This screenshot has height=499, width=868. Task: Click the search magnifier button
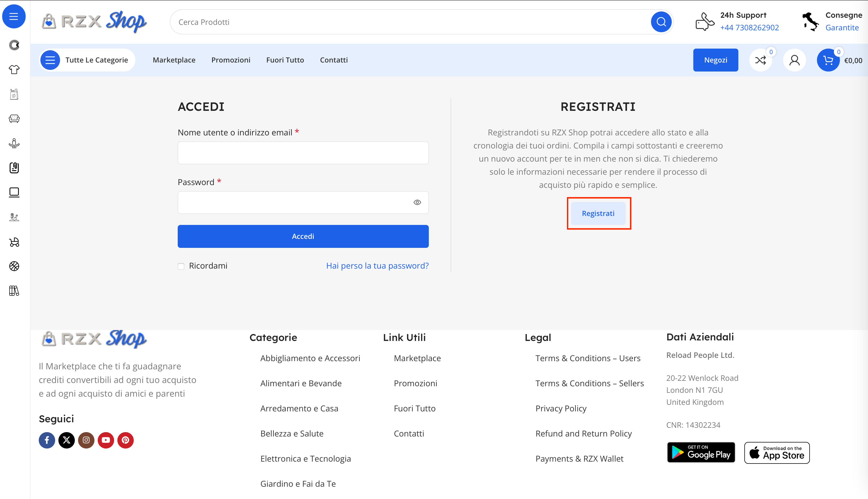tap(661, 22)
